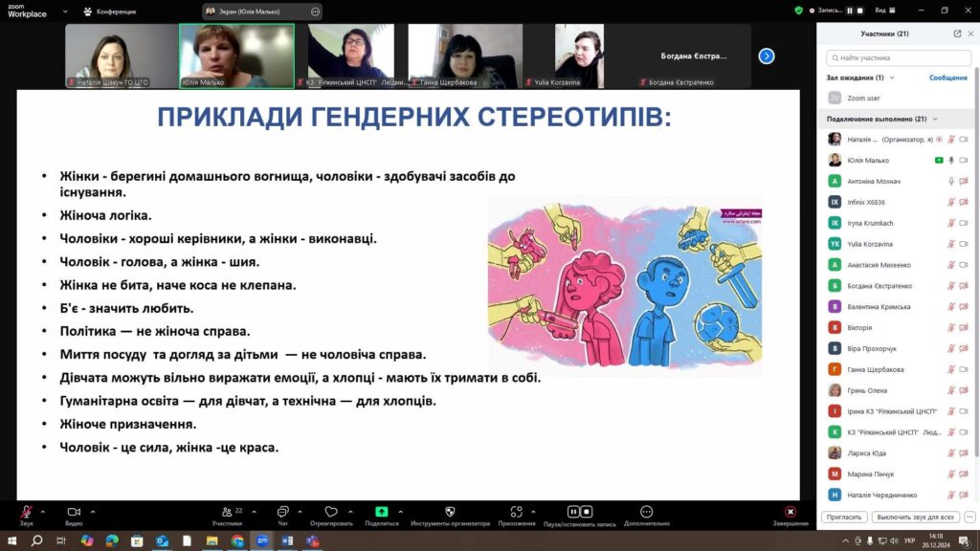Open the Chat panel icon

tap(282, 512)
